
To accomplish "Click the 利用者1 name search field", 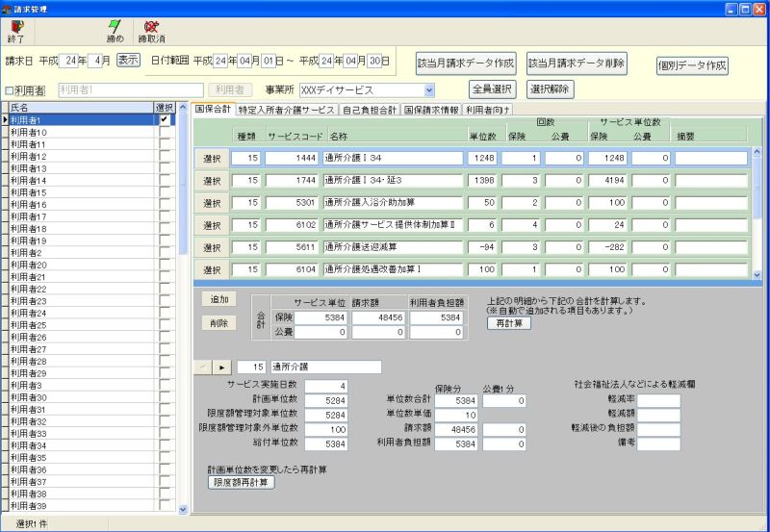I will click(x=131, y=90).
